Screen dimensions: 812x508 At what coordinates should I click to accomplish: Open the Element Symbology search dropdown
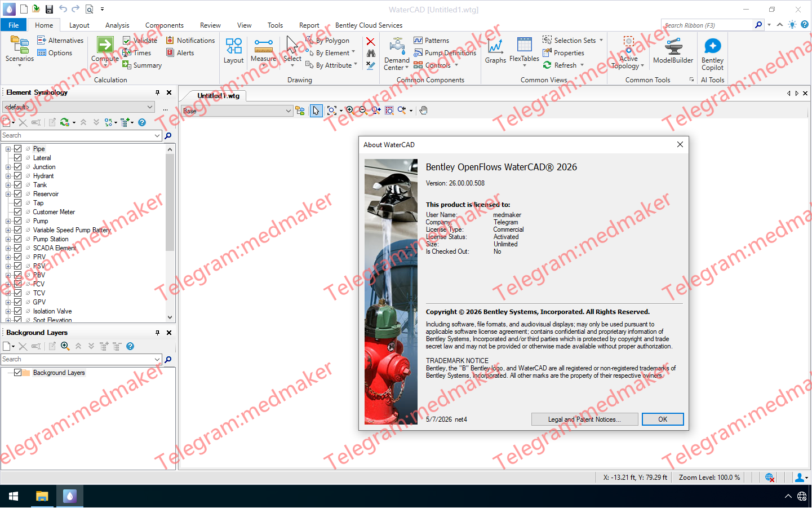[x=157, y=136]
